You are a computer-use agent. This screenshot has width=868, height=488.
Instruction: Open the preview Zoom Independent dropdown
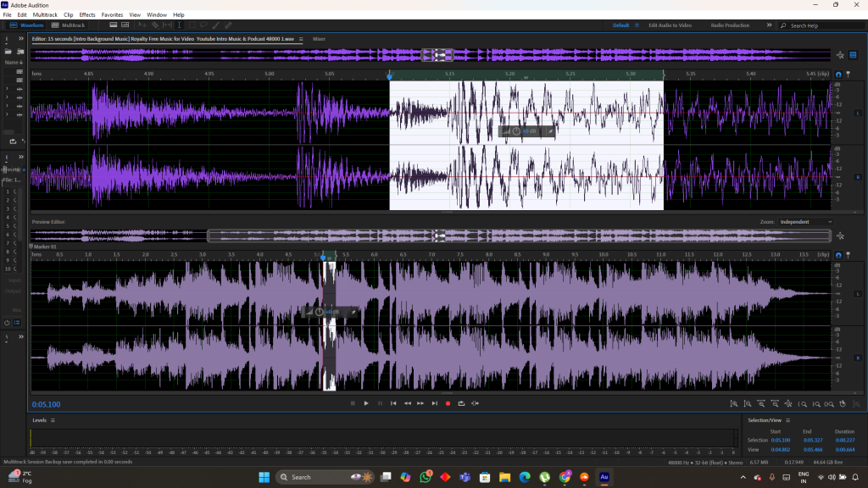(805, 222)
